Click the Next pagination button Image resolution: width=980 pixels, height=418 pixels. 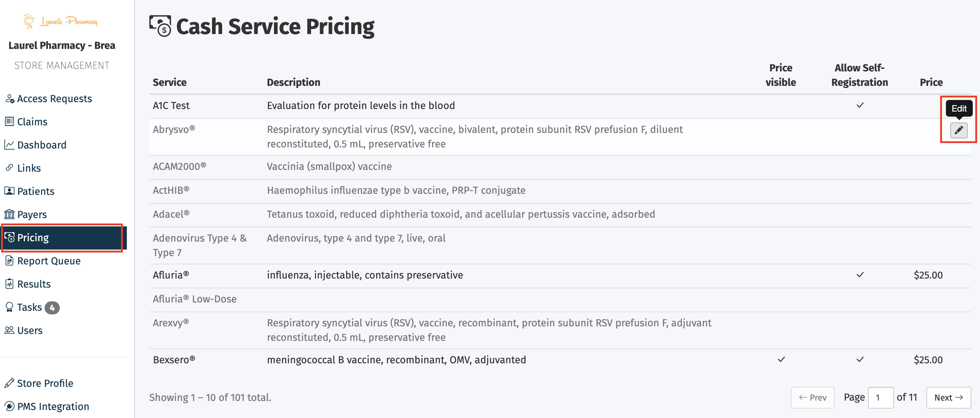point(948,397)
